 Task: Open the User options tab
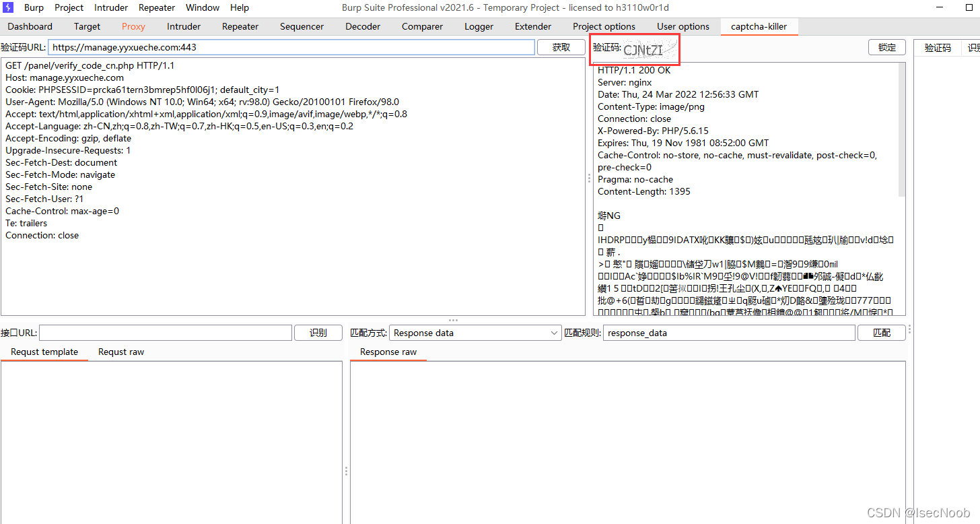[683, 26]
